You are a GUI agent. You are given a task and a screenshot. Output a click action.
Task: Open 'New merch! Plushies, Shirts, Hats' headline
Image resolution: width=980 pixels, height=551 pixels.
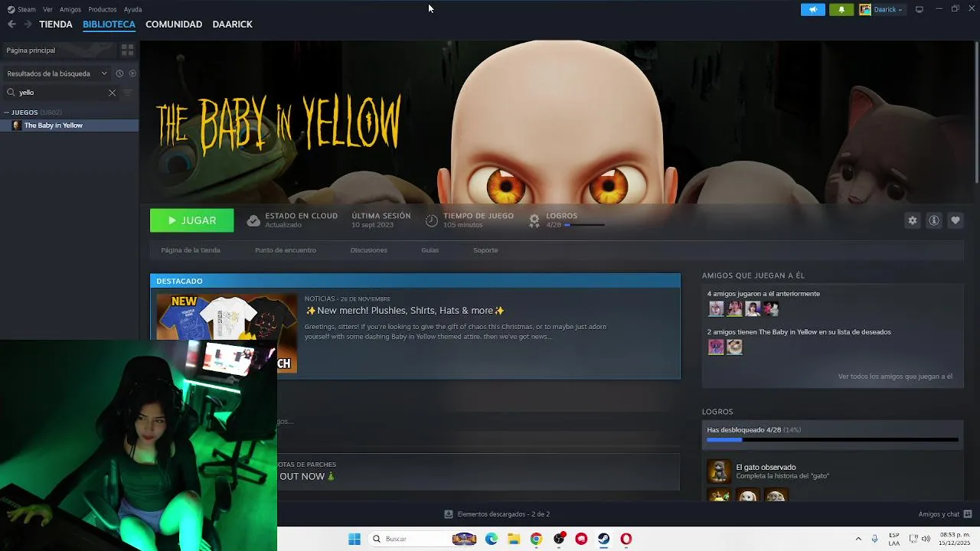pyautogui.click(x=405, y=311)
